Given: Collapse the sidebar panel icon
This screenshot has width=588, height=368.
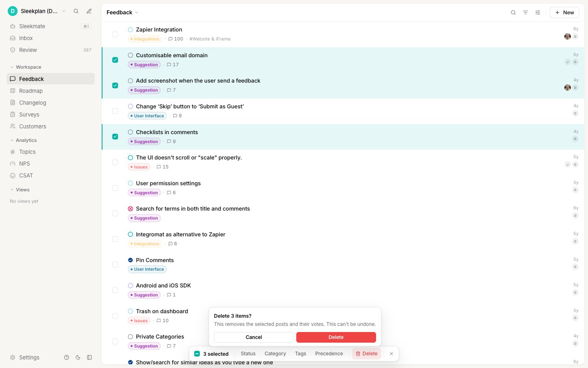Looking at the screenshot, I should pyautogui.click(x=89, y=357).
